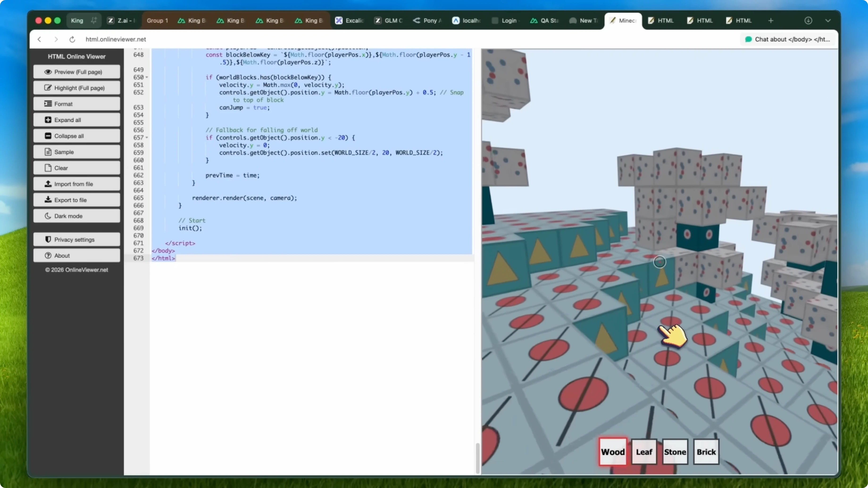The height and width of the screenshot is (488, 868).
Task: Click Export to file
Action: point(76,200)
